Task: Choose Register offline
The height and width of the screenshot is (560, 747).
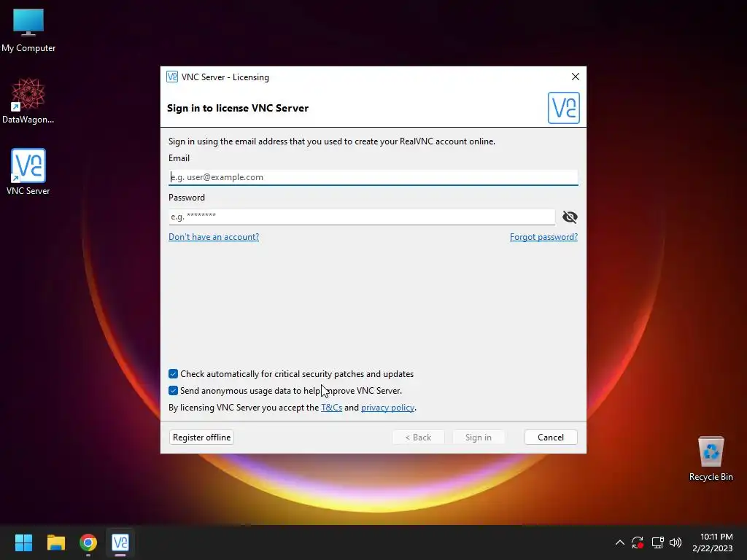Action: coord(201,437)
